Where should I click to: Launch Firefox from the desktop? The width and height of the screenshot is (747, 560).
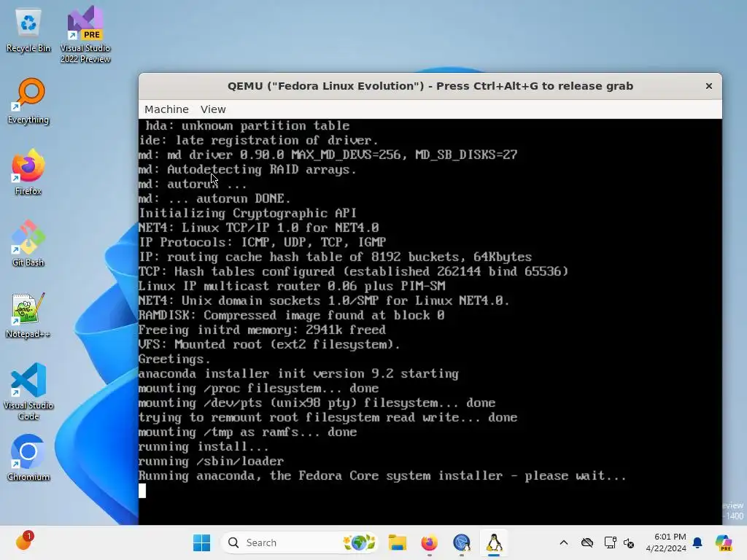(28, 172)
